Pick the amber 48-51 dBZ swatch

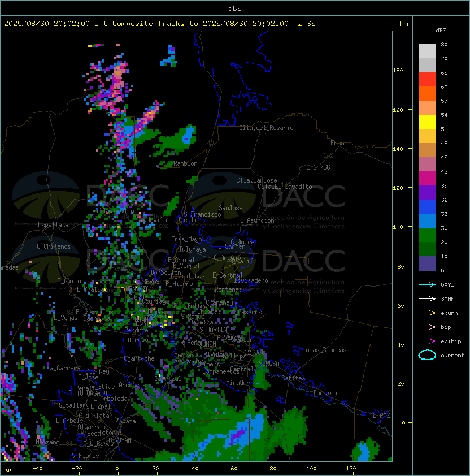(427, 136)
